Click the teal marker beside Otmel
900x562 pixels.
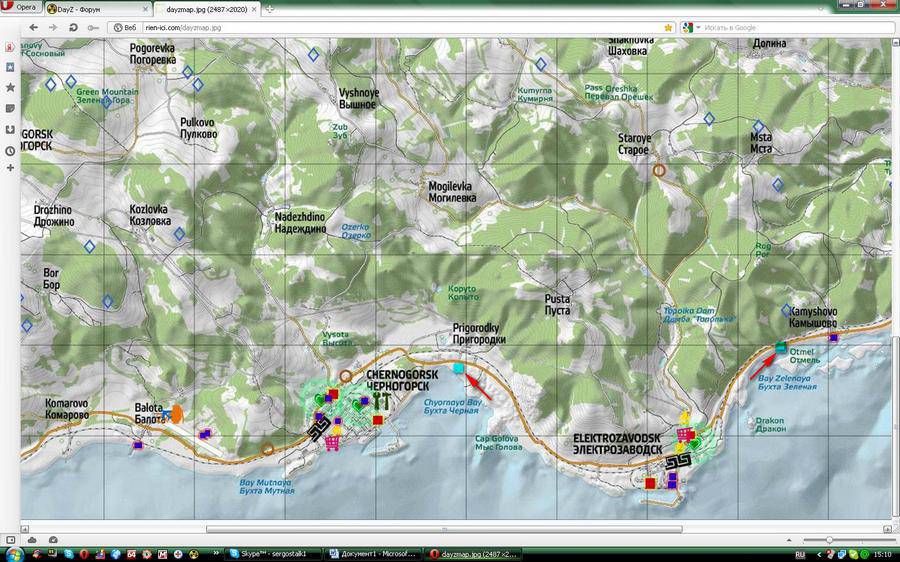[x=780, y=347]
